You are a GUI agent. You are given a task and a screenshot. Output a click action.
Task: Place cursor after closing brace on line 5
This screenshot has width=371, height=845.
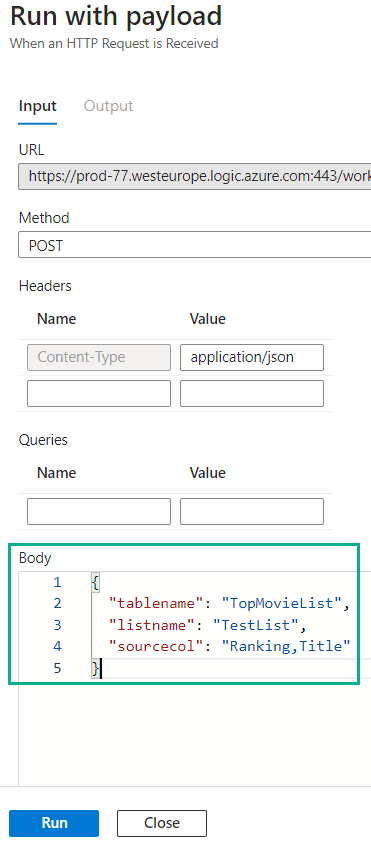101,668
